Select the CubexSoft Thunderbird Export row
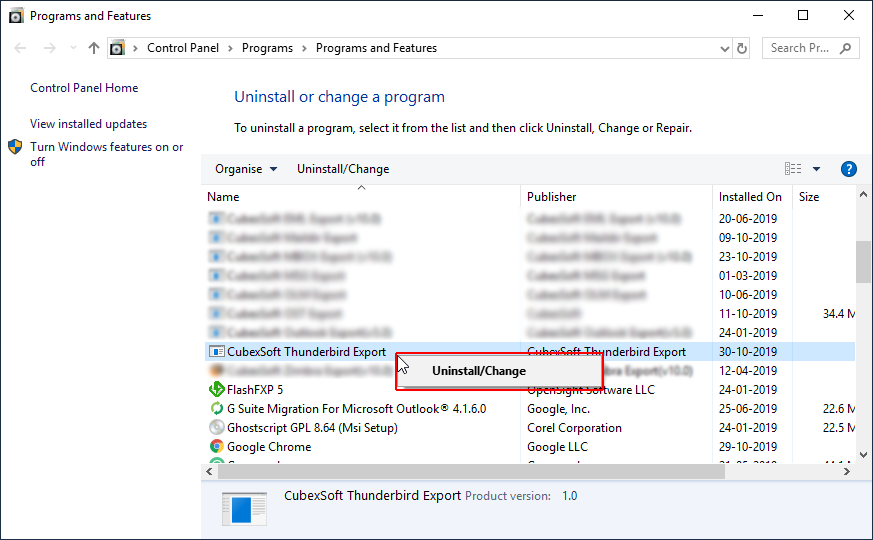Image resolution: width=873 pixels, height=540 pixels. click(x=529, y=352)
